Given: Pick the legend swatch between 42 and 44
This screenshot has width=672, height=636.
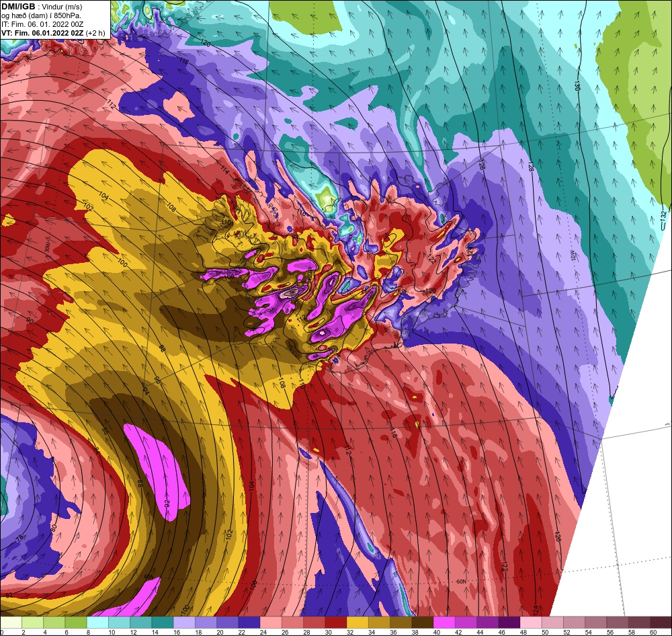Looking at the screenshot, I should click(x=466, y=623).
